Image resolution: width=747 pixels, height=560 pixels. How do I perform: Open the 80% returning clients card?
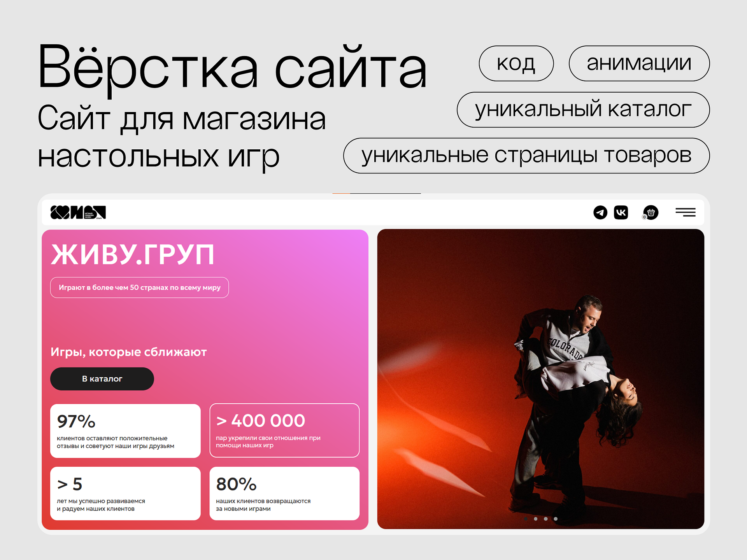pyautogui.click(x=284, y=493)
